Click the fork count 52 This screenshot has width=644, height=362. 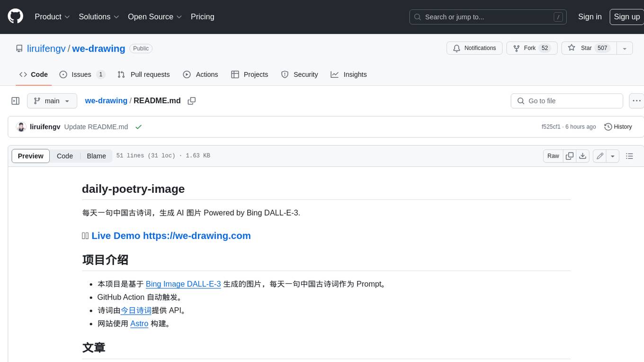[x=545, y=48]
